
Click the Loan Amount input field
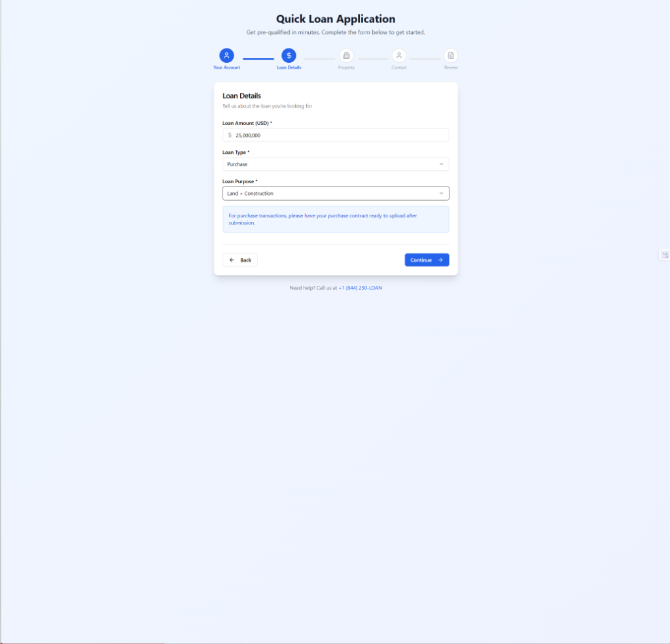(x=336, y=135)
